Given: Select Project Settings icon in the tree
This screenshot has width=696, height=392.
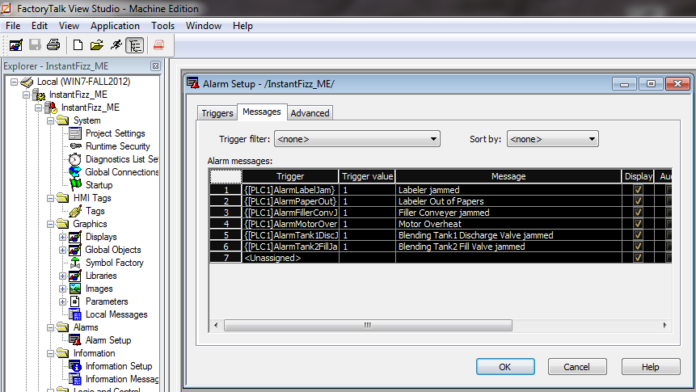Looking at the screenshot, I should click(x=75, y=133).
